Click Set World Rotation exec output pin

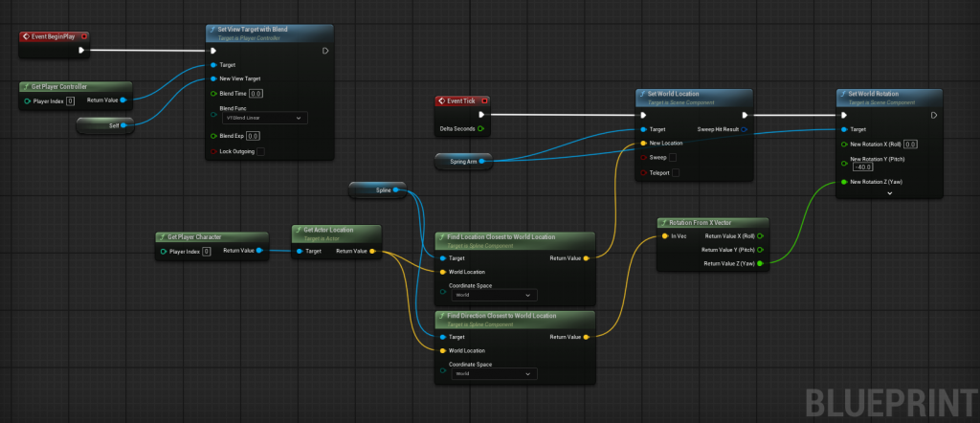point(933,116)
